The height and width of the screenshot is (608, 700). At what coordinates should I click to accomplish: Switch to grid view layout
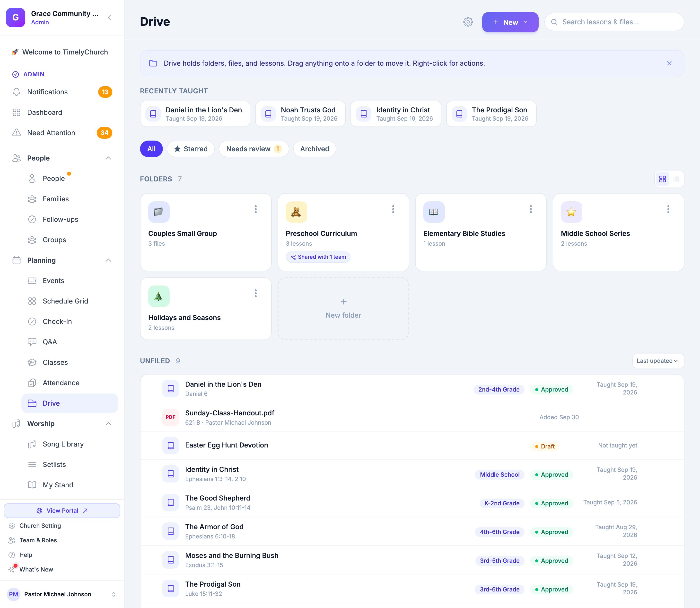pyautogui.click(x=662, y=179)
